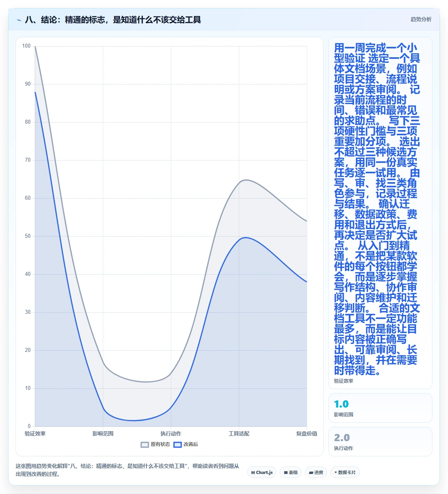Viewport: 448px width, 494px height.
Task: Click the gray 原有状态 legend color box
Action: pyautogui.click(x=145, y=444)
